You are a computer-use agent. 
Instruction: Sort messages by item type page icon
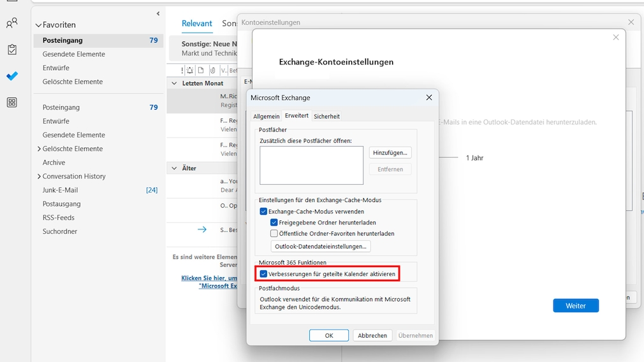pyautogui.click(x=201, y=71)
